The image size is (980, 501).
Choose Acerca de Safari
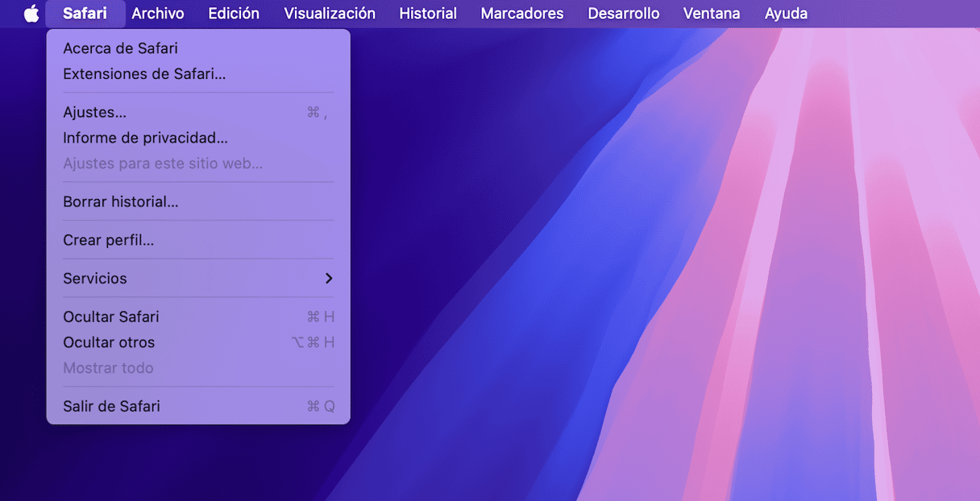coord(198,48)
